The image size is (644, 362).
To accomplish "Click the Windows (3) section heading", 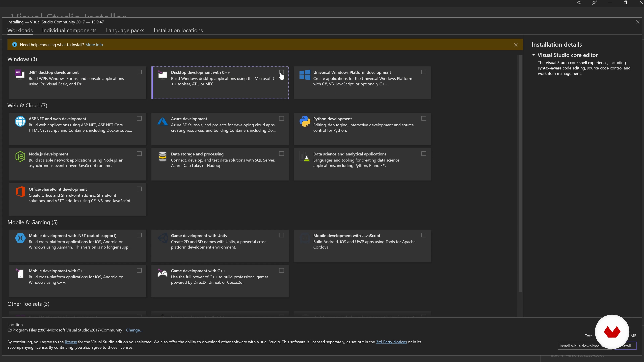I will [22, 59].
